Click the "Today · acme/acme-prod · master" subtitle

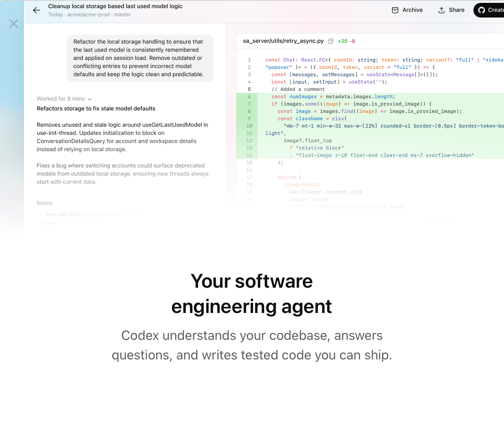click(90, 15)
